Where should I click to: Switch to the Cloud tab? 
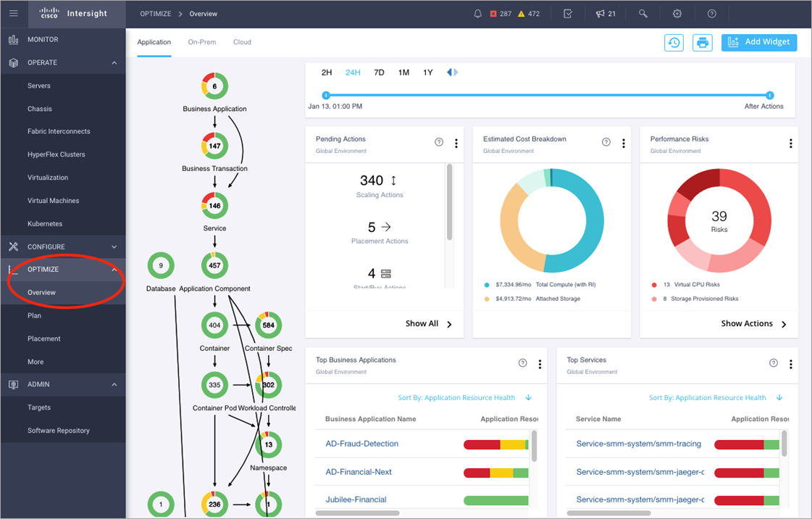tap(242, 42)
